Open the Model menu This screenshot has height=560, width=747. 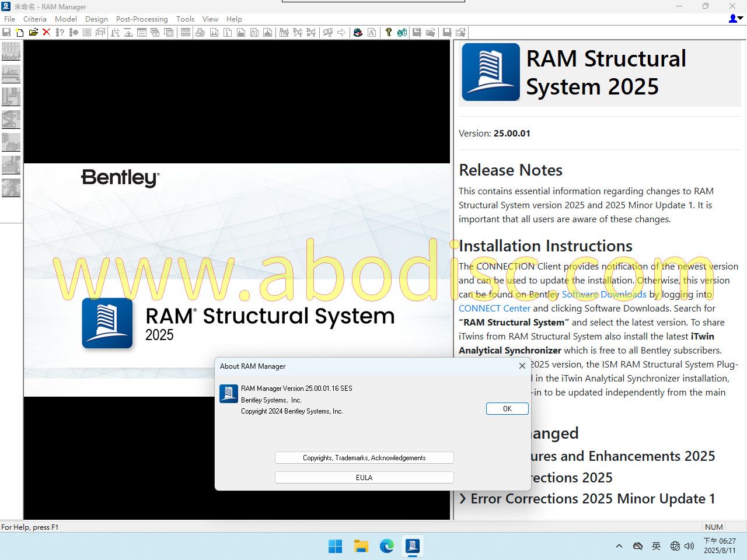(x=66, y=19)
